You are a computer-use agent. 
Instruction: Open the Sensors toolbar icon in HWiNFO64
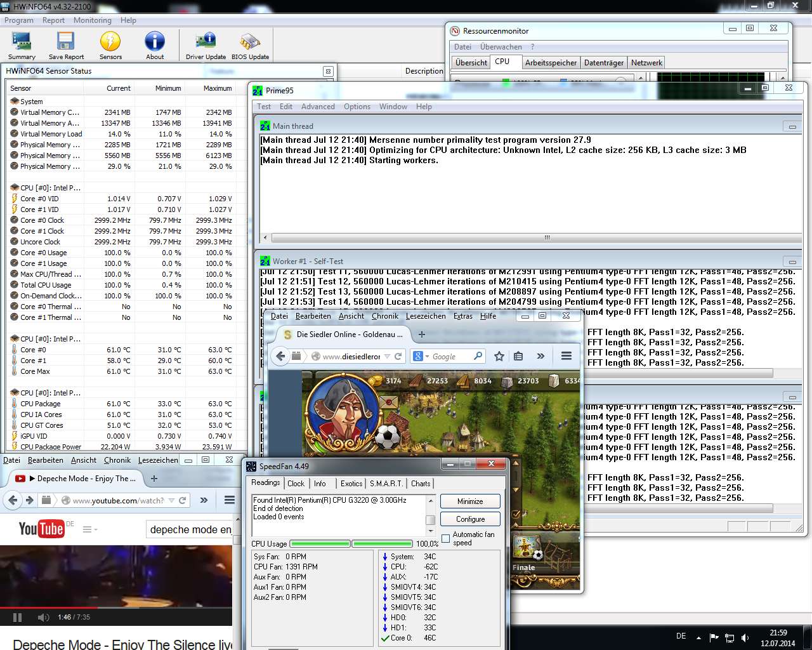click(x=110, y=45)
